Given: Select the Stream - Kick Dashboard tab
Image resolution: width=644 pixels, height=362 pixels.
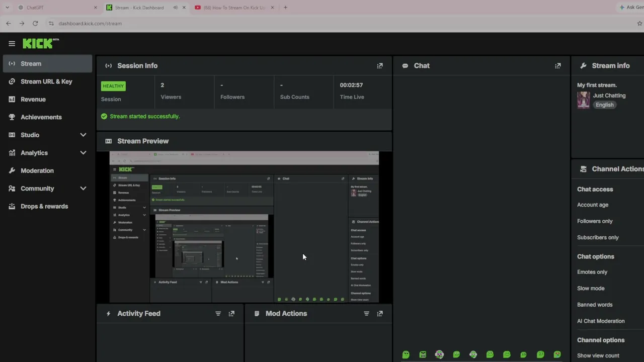Looking at the screenshot, I should coord(145,8).
